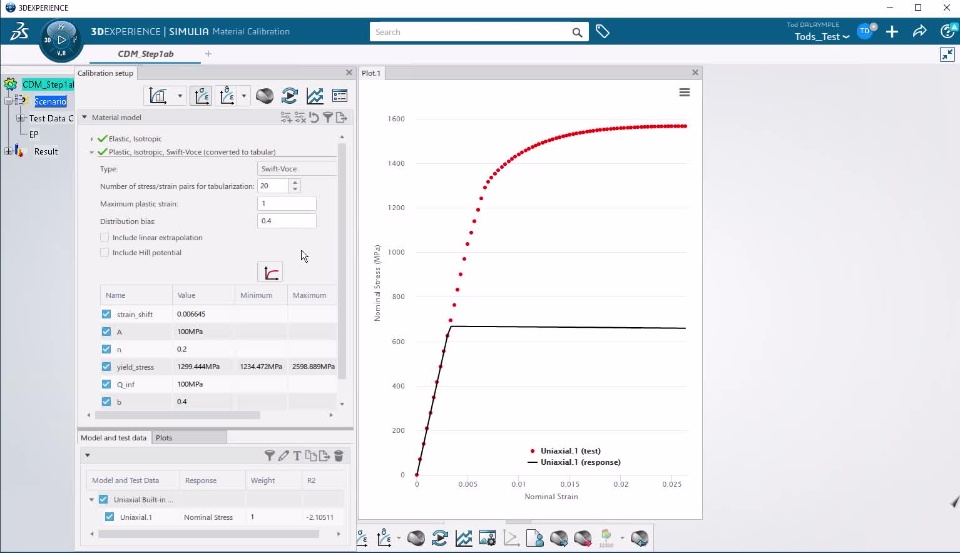Image resolution: width=960 pixels, height=553 pixels.
Task: Open the Type Swift-Voce dropdown
Action: [297, 168]
